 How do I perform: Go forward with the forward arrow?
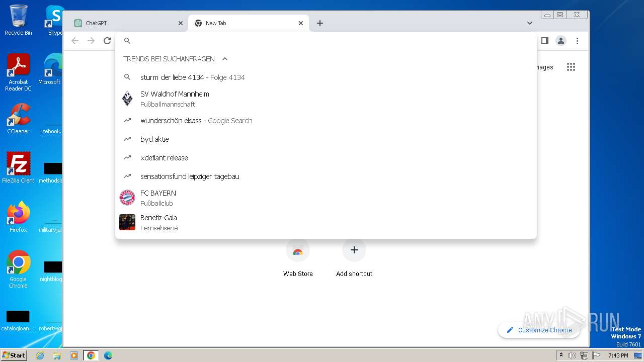pos(91,41)
